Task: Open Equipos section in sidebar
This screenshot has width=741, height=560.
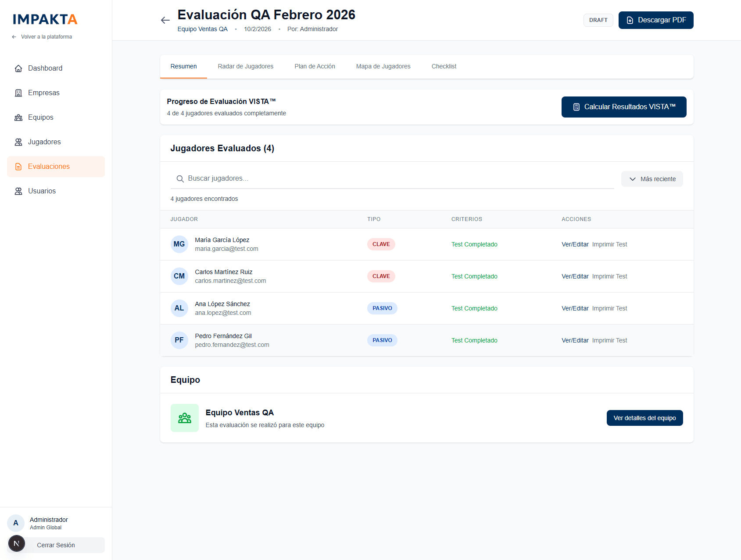Action: 40,118
